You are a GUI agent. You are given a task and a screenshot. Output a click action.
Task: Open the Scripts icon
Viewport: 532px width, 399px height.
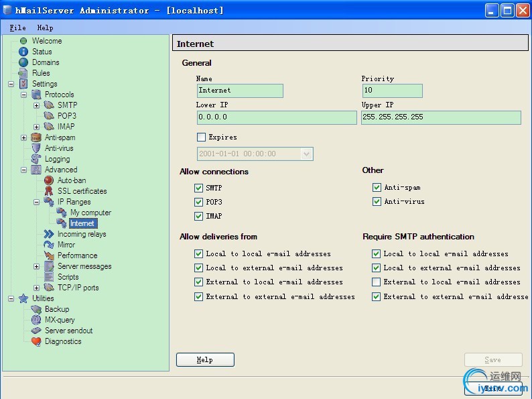(49, 277)
